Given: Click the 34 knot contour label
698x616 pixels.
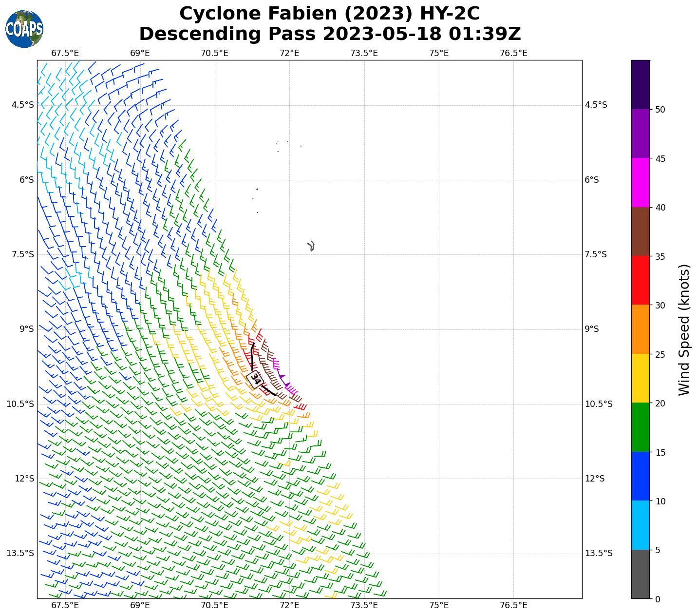Looking at the screenshot, I should [255, 379].
